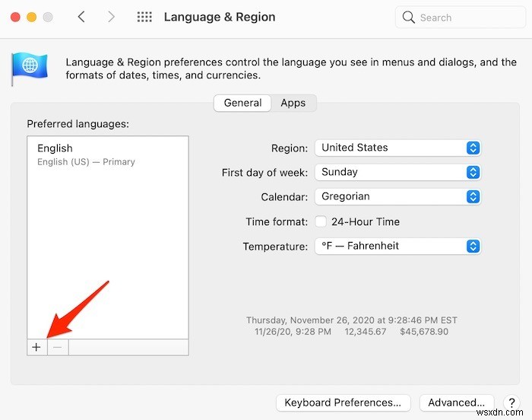Open help with the question mark button
The width and height of the screenshot is (532, 420).
(x=511, y=402)
